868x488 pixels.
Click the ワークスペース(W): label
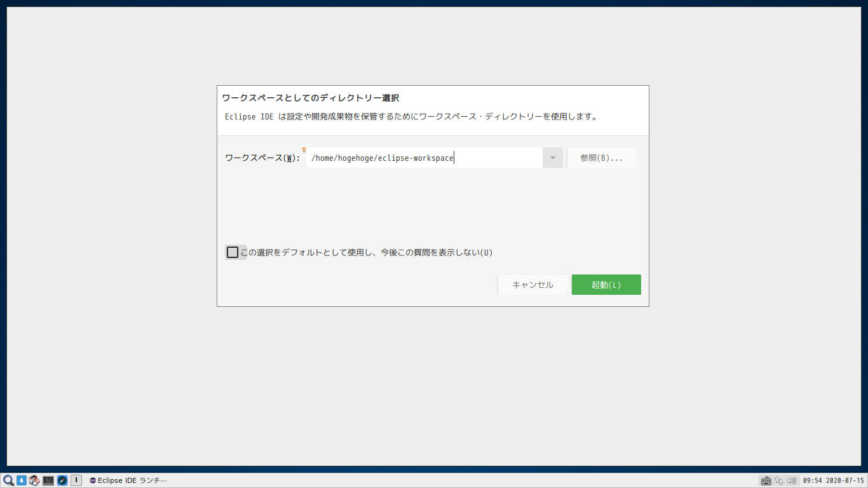pyautogui.click(x=262, y=158)
